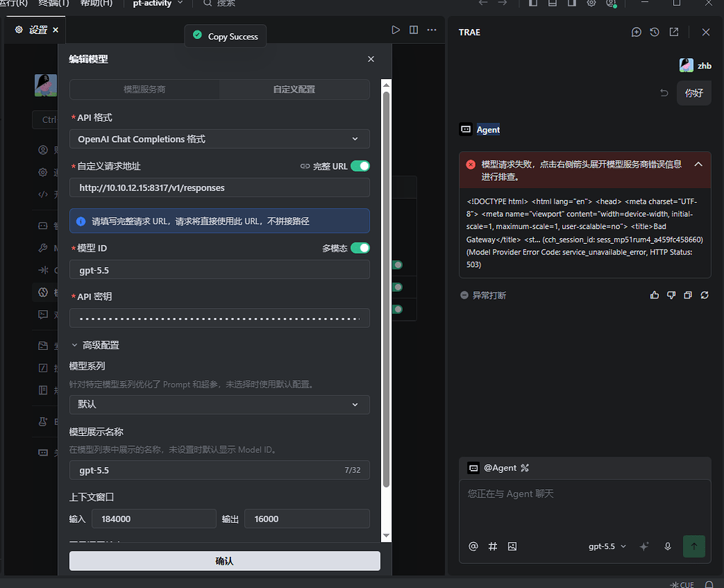
Task: Insert an @ mention in chat input
Action: click(x=473, y=546)
